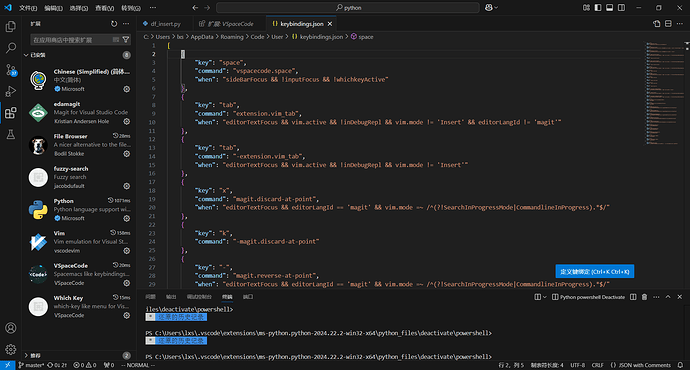690x370 pixels.
Task: Go back with the navigation arrow
Action: (x=195, y=7)
